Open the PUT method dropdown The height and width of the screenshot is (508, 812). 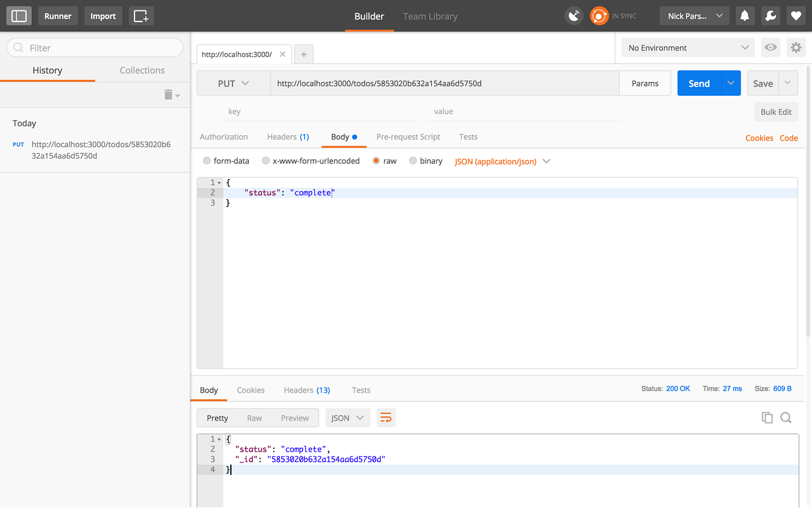point(234,83)
